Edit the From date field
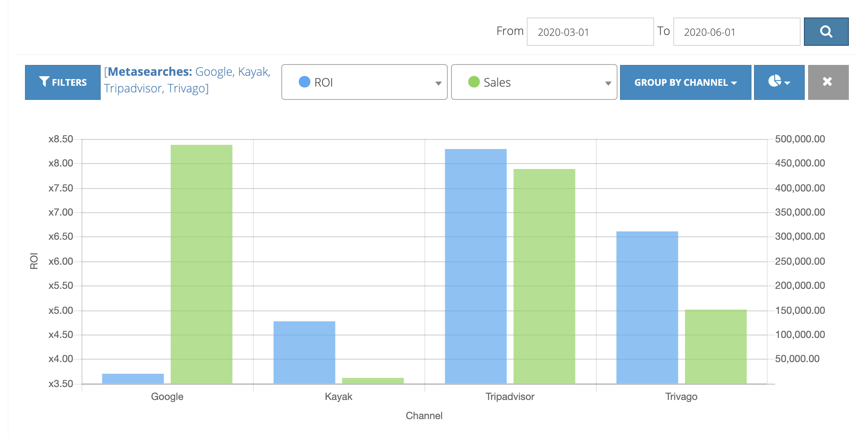The height and width of the screenshot is (437, 868). click(590, 32)
